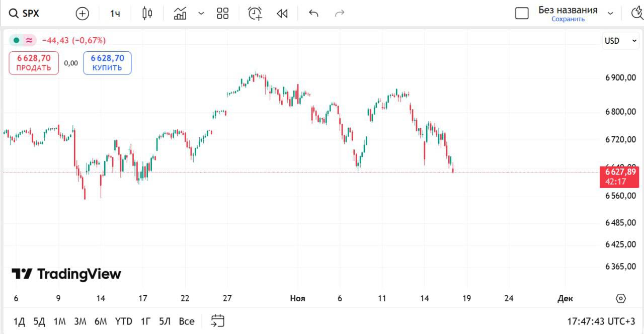Viewport: 644px width, 334px height.
Task: Create an alert with clock icon
Action: click(255, 14)
